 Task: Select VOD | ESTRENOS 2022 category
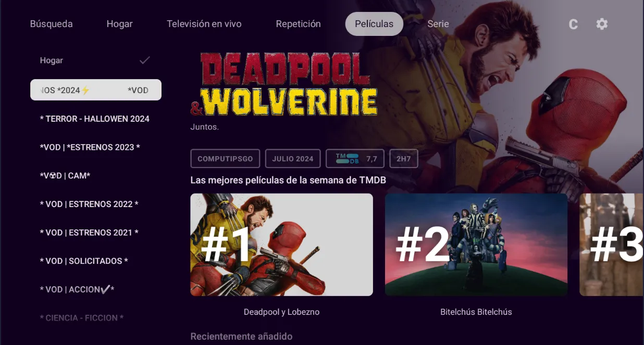click(x=89, y=204)
